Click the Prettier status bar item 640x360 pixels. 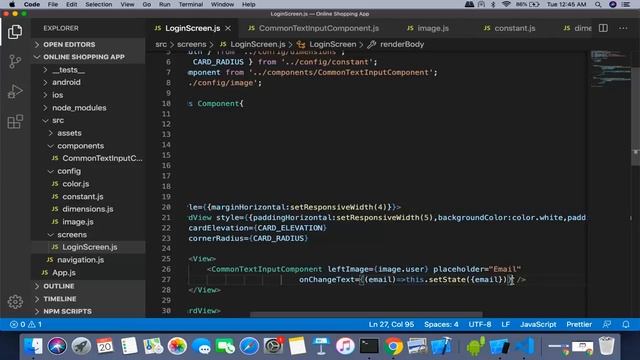click(579, 324)
